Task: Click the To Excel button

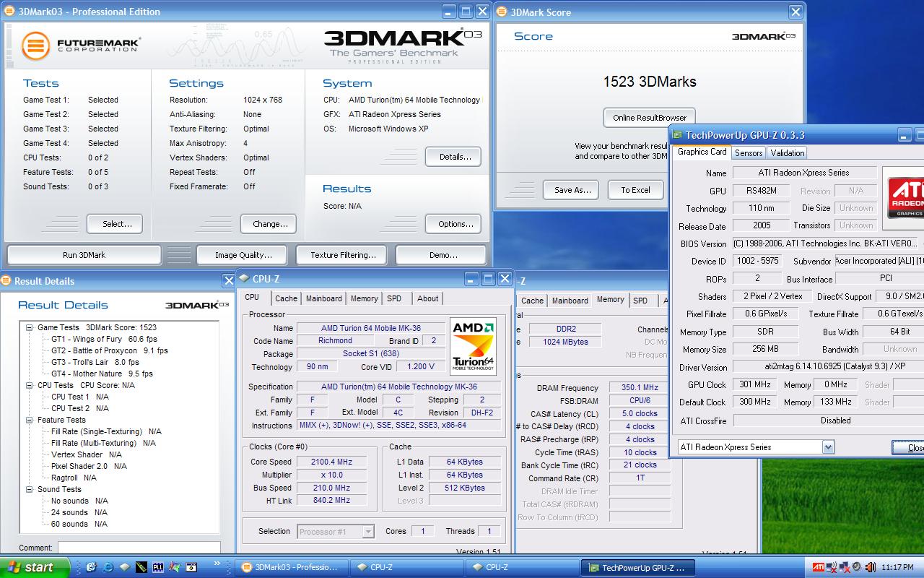Action: point(635,190)
